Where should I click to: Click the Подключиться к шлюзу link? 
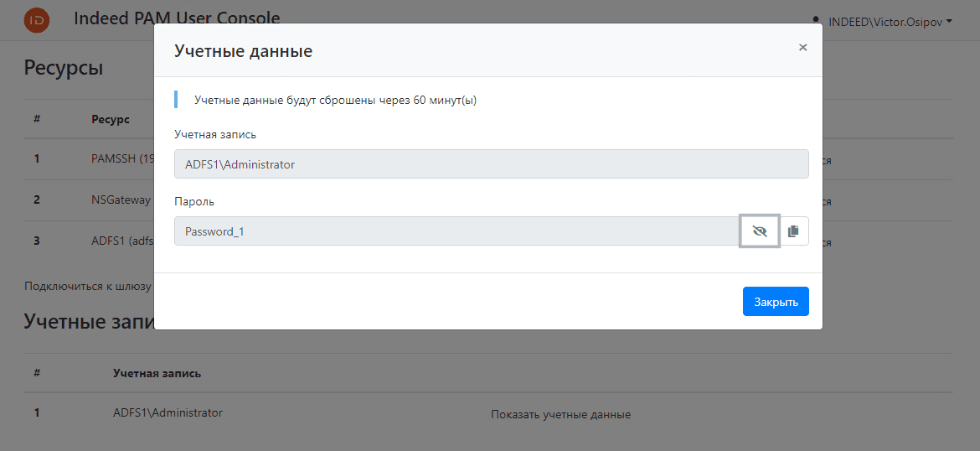[x=88, y=287]
